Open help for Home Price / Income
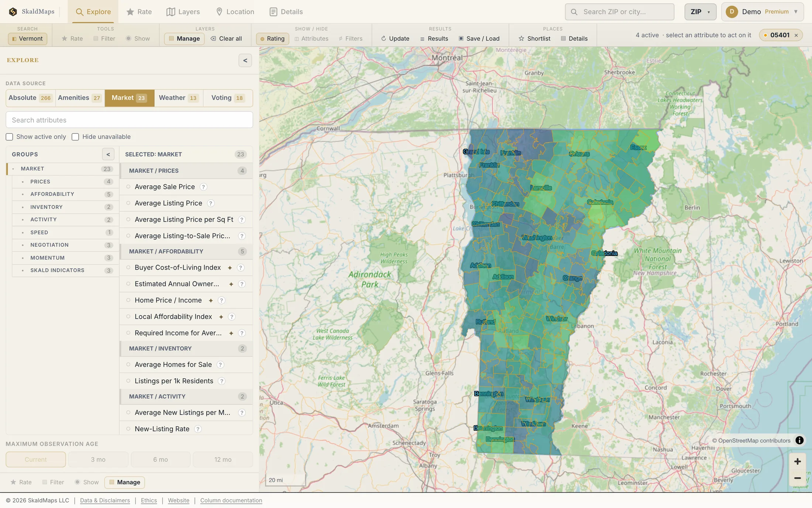 pyautogui.click(x=221, y=300)
